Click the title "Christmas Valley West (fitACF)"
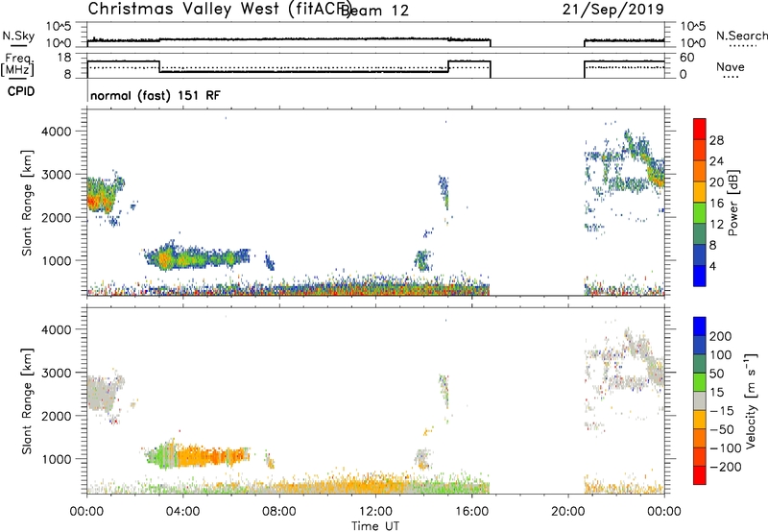This screenshot has height=532, width=768. point(219,9)
